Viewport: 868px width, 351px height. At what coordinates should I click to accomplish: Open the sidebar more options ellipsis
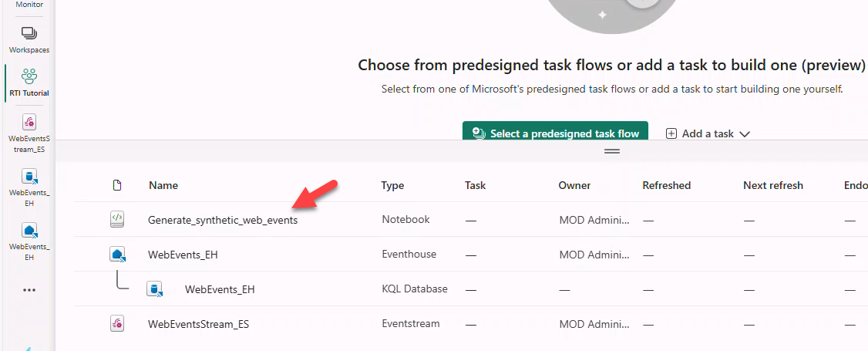pos(29,290)
